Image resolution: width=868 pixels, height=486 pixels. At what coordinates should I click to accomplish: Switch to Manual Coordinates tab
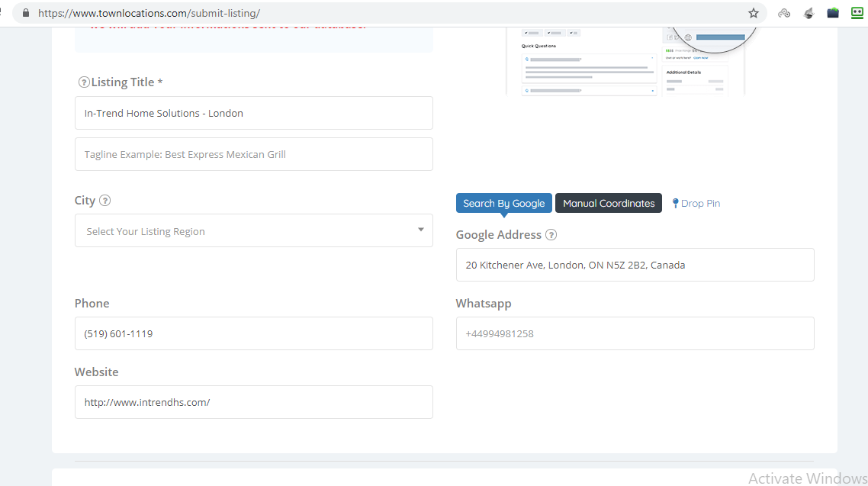click(609, 203)
